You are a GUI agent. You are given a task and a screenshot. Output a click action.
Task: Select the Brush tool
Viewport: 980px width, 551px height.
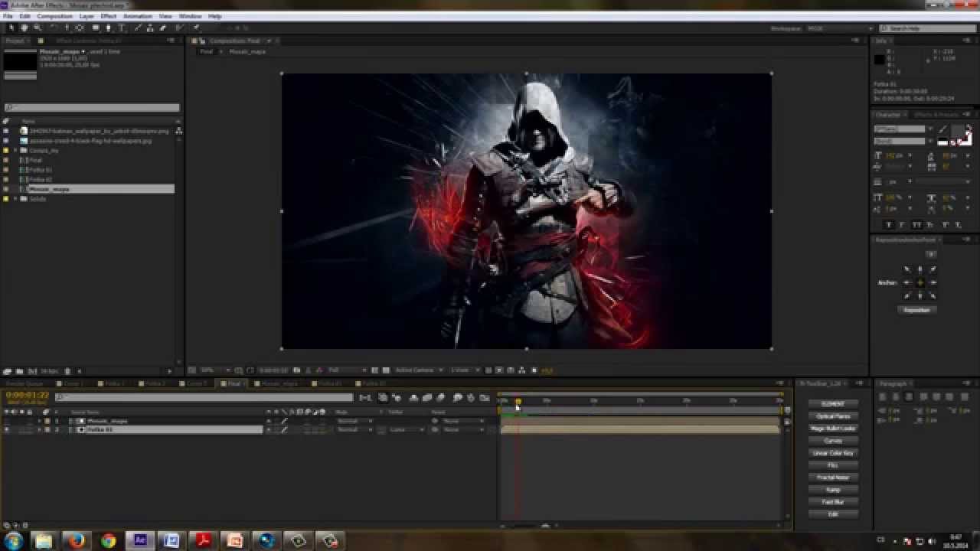[x=138, y=28]
